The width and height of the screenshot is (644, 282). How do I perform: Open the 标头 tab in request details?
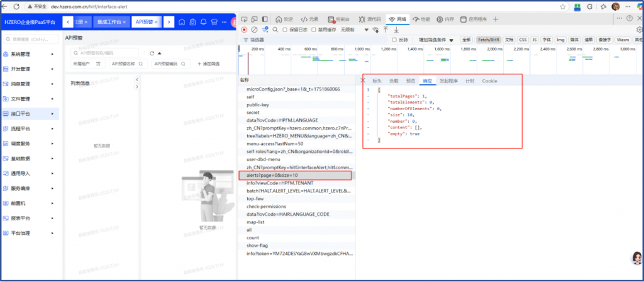pos(377,81)
